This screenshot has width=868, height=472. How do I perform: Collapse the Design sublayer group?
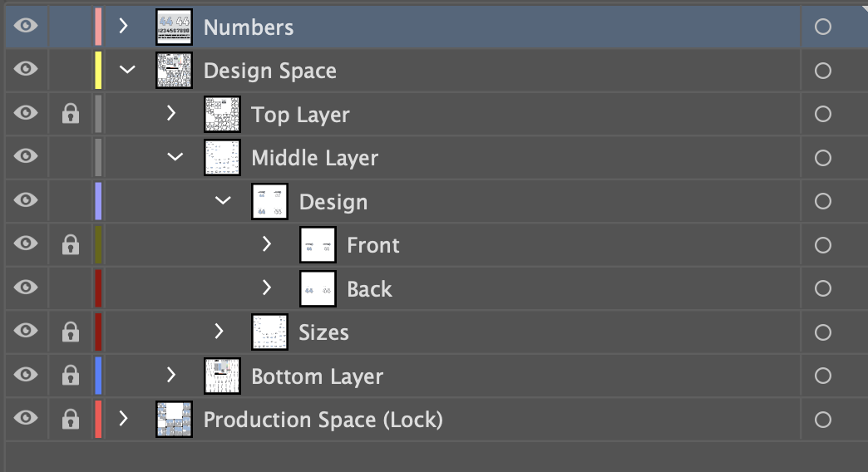pyautogui.click(x=222, y=202)
